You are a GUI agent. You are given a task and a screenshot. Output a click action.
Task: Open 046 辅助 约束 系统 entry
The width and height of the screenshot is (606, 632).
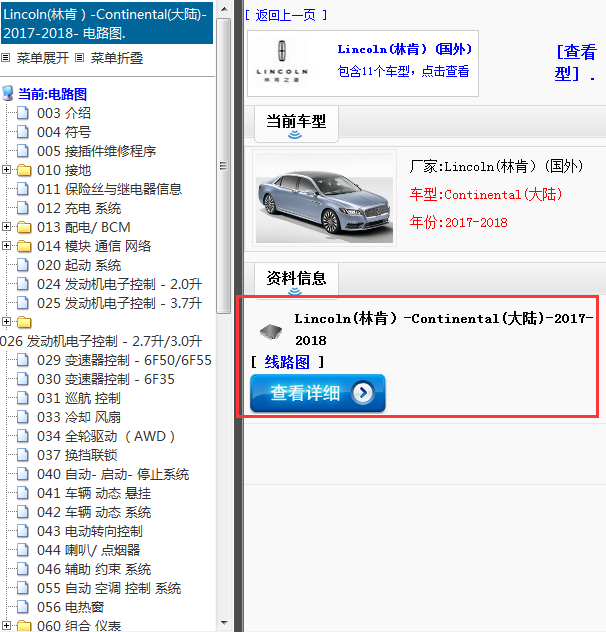tap(94, 569)
